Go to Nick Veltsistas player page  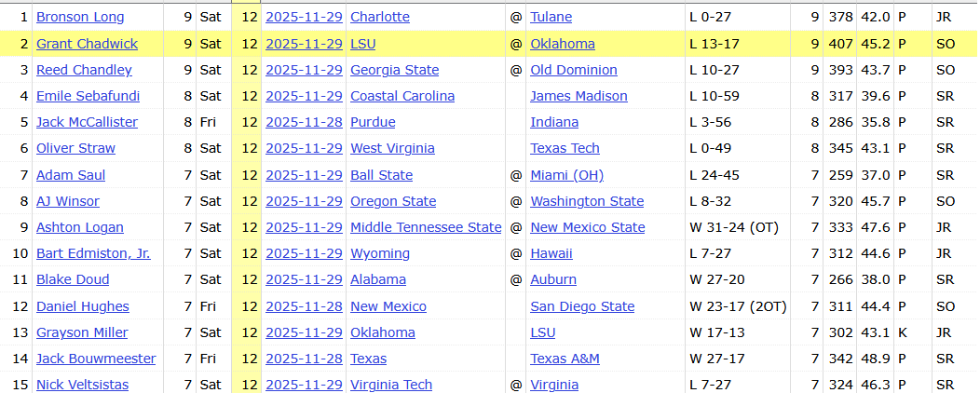[82, 385]
